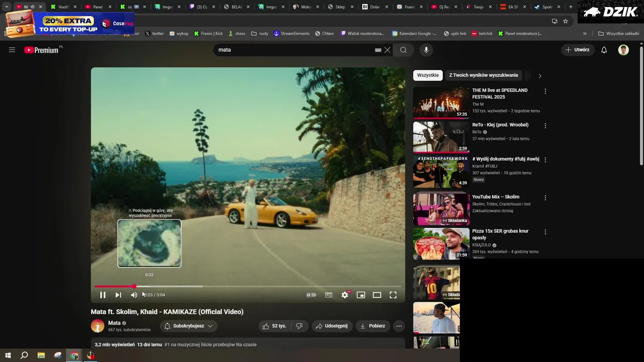
Task: Share the video via Udostępnij
Action: click(332, 326)
